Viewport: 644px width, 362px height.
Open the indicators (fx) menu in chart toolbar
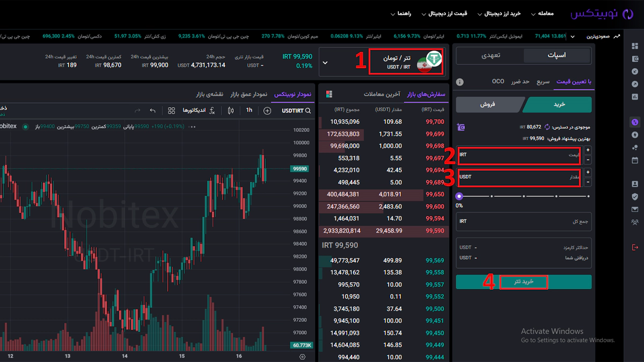tap(212, 110)
